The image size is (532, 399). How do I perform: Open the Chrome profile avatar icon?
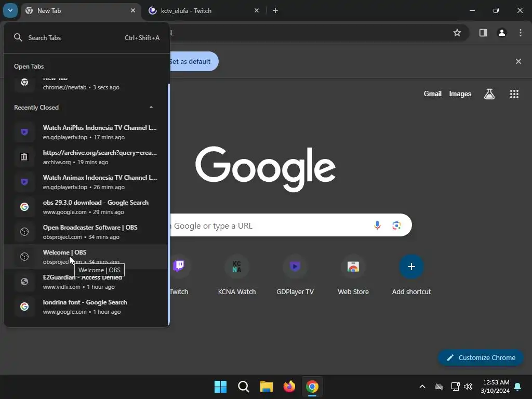tap(502, 33)
